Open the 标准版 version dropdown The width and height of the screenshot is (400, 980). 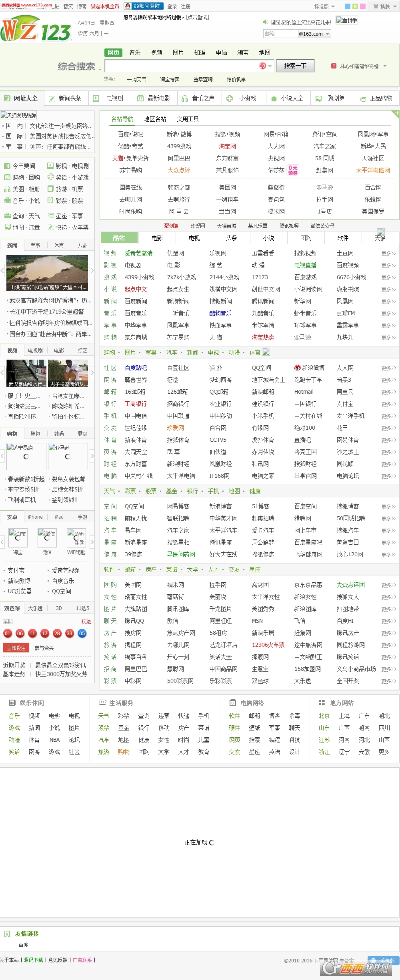[324, 6]
